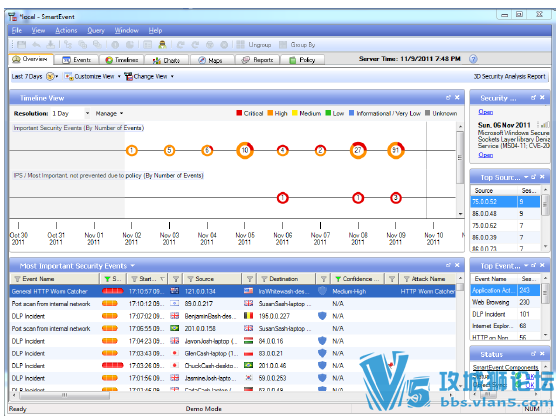Screen dimensions: 559x416
Task: Select source 75.0.0.62 in Top Sources
Action: pyautogui.click(x=506, y=226)
